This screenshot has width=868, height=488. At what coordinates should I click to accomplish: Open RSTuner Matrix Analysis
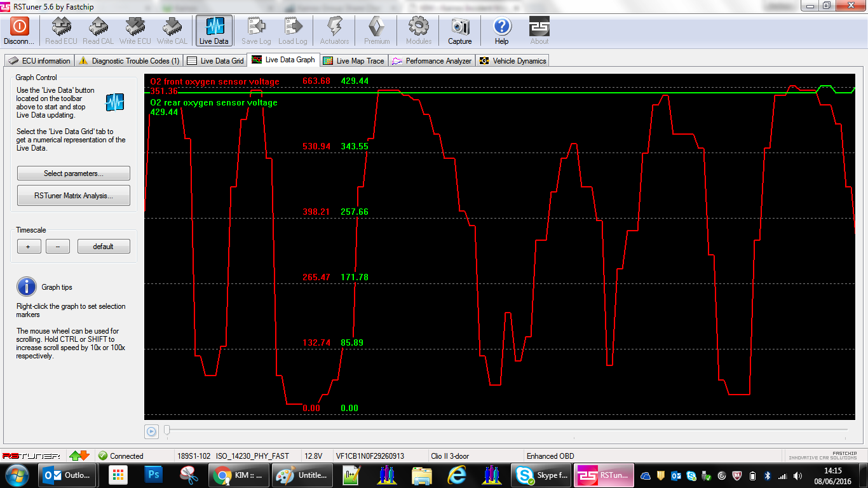pyautogui.click(x=73, y=196)
